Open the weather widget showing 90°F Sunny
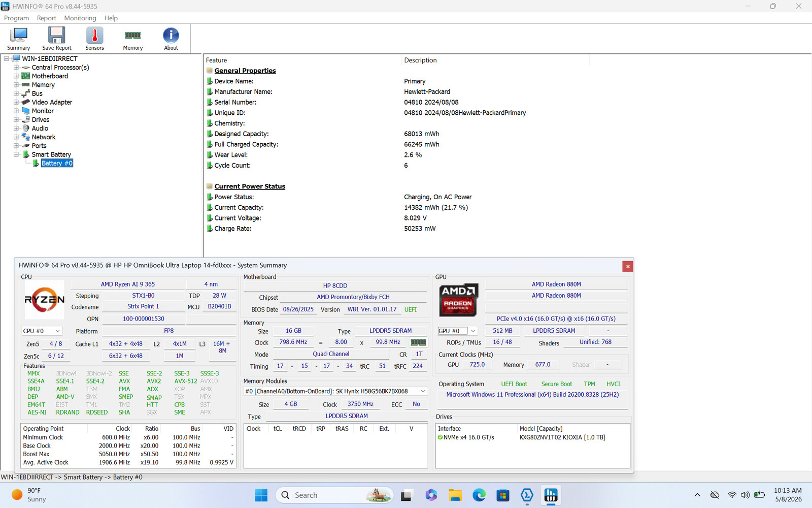The width and height of the screenshot is (812, 508). [x=29, y=495]
